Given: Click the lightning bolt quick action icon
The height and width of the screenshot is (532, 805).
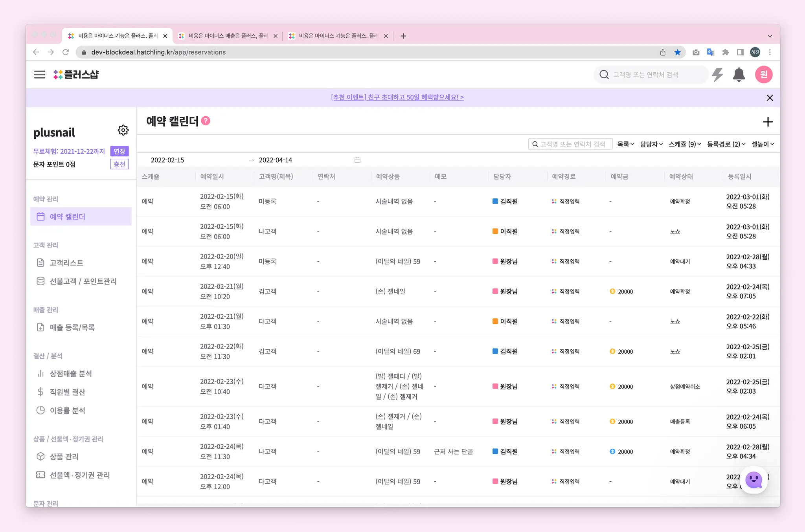Looking at the screenshot, I should tap(717, 75).
